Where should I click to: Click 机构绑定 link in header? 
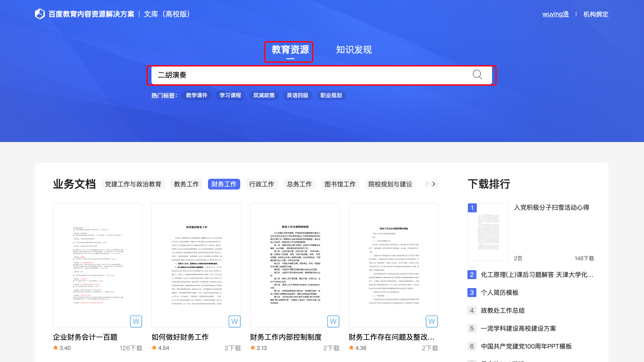(596, 14)
